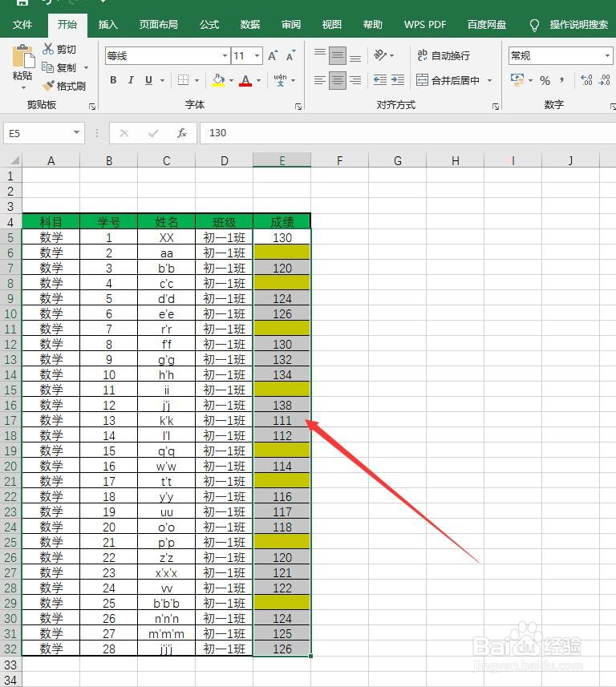Align text right

[x=355, y=80]
